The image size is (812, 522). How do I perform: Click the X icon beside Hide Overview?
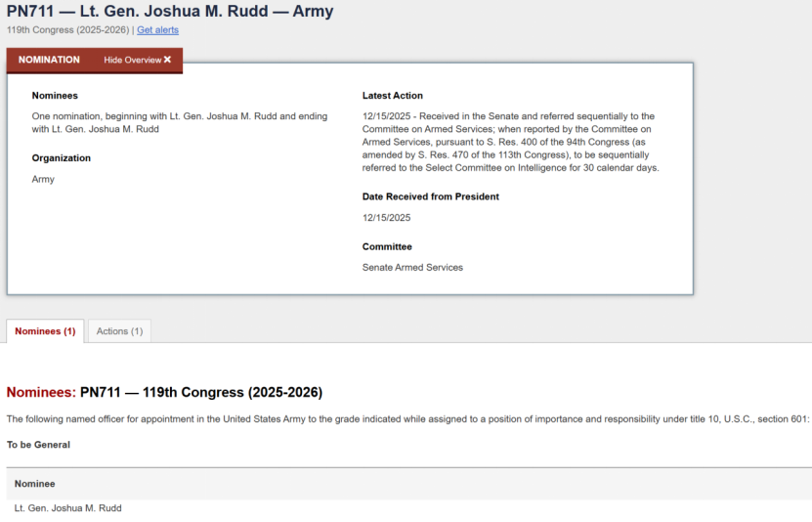click(167, 60)
